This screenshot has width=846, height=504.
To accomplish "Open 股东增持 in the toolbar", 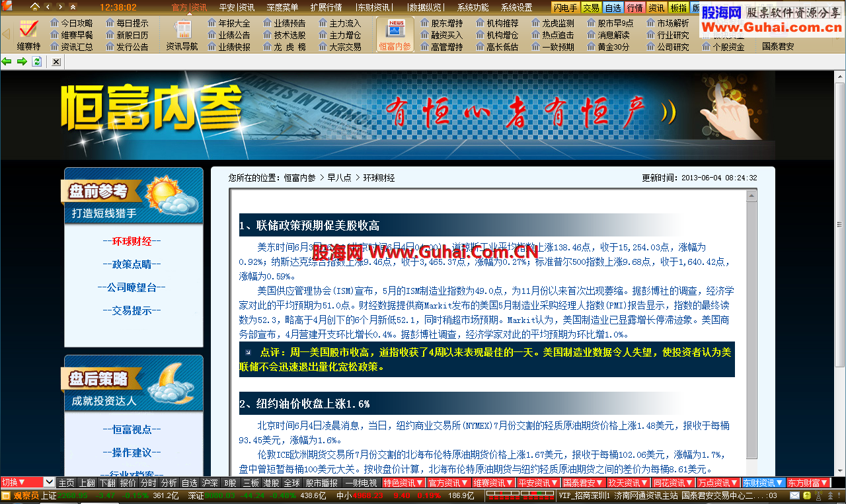I will pos(442,23).
